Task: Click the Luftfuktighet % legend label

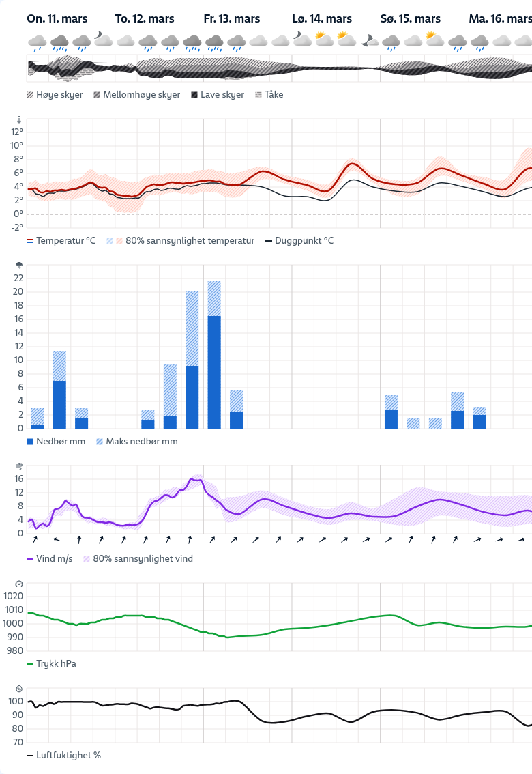Action: click(x=68, y=756)
